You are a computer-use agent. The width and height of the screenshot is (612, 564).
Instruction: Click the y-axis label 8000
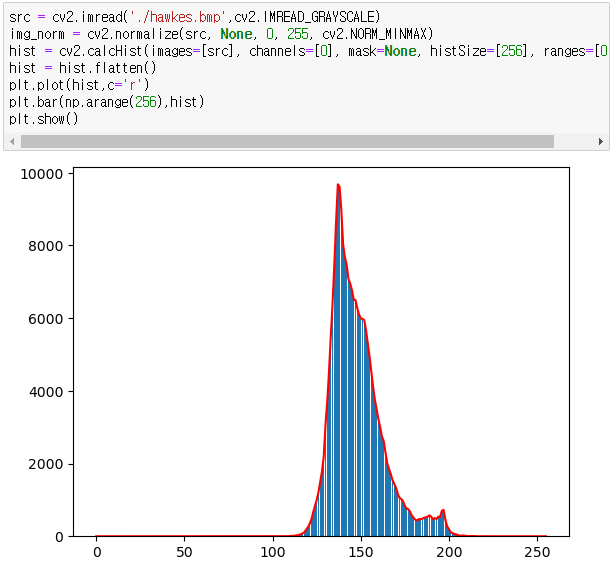[x=46, y=246]
